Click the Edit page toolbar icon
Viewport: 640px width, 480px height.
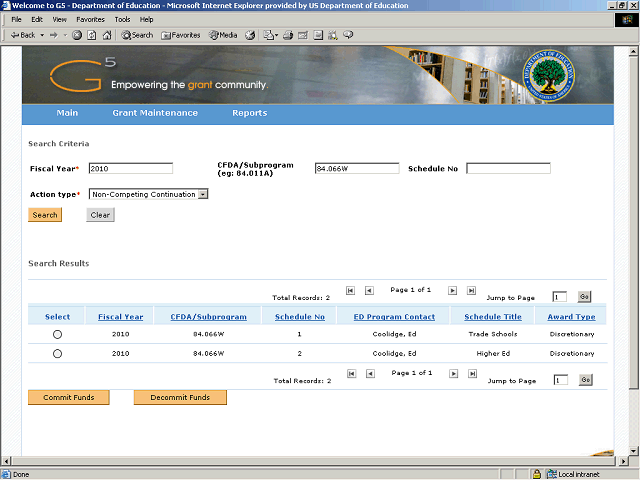pos(303,35)
